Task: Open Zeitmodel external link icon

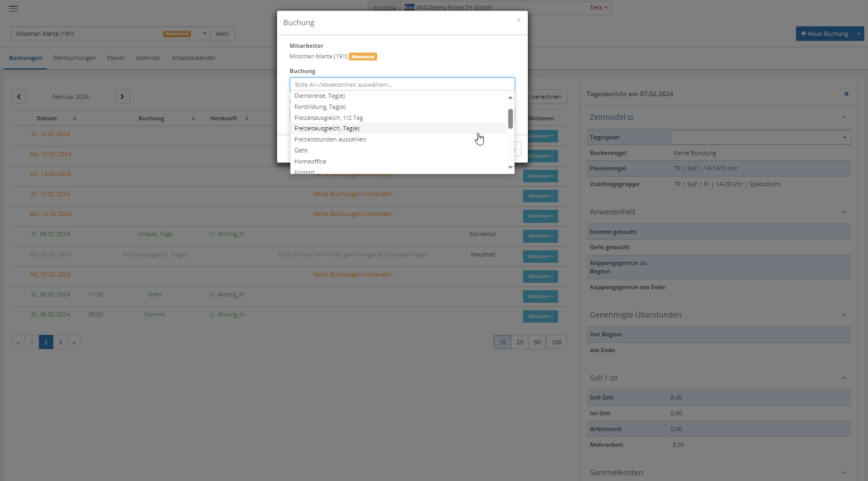Action: click(631, 118)
